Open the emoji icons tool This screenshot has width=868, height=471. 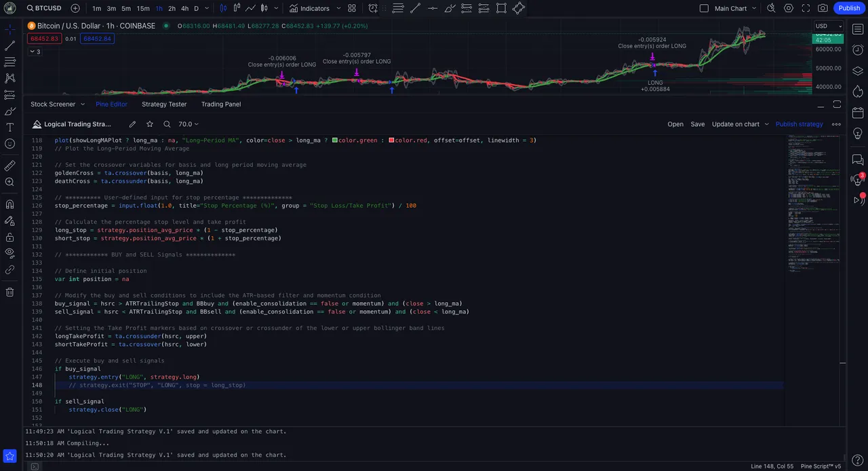[9, 144]
